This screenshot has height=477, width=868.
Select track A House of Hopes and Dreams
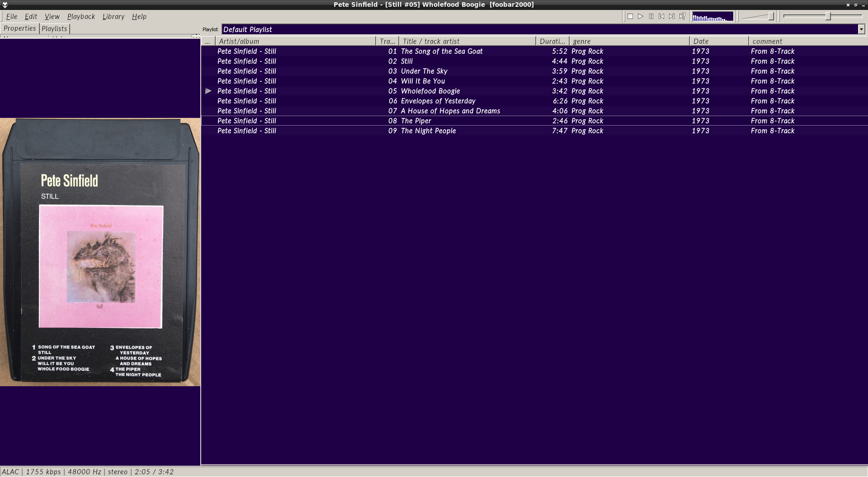pos(534,111)
